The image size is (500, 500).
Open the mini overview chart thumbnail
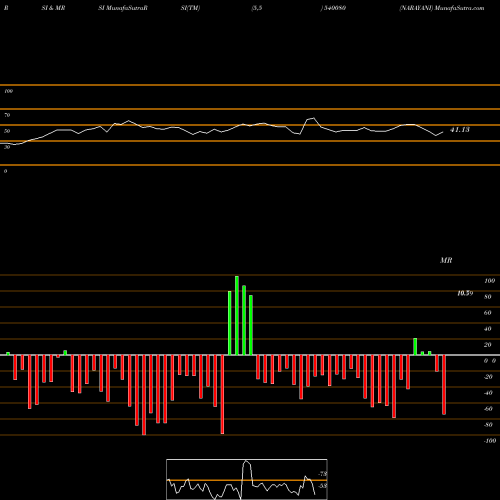coord(247,479)
